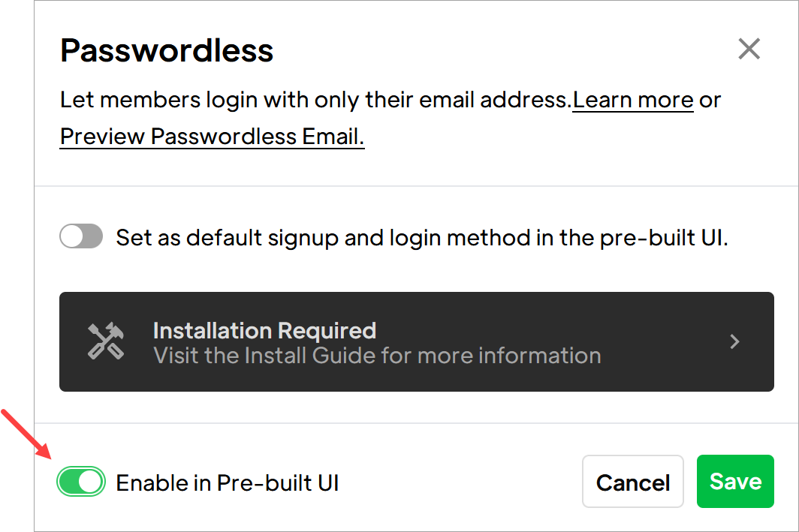The height and width of the screenshot is (532, 799).
Task: Click the 'Set as default signup and login method' label
Action: (422, 238)
